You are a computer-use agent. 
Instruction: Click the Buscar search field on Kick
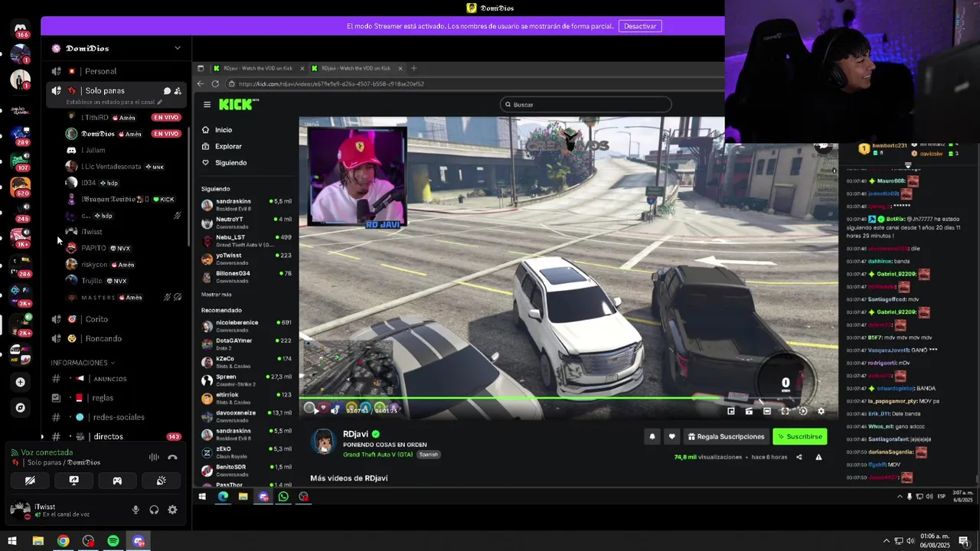[586, 104]
